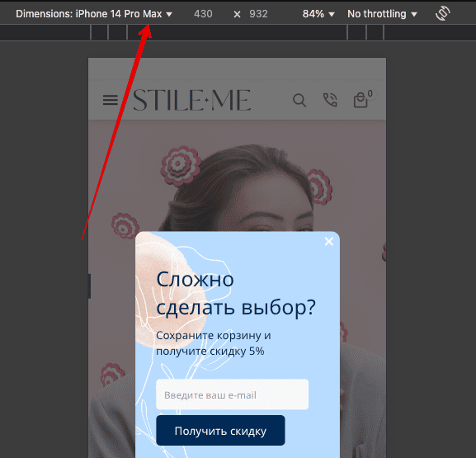
Task: Click the STILE·ME logo
Action: [x=192, y=100]
